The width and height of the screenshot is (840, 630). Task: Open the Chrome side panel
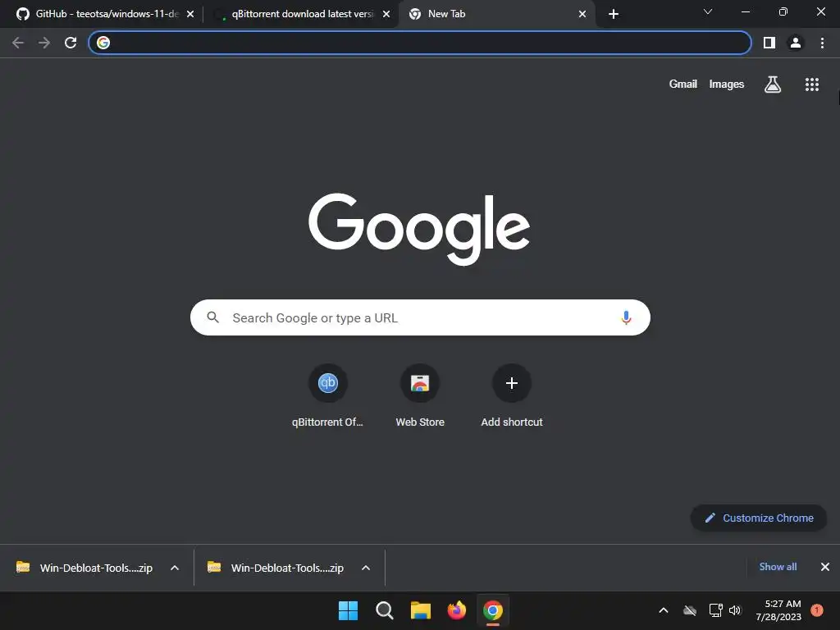click(769, 43)
